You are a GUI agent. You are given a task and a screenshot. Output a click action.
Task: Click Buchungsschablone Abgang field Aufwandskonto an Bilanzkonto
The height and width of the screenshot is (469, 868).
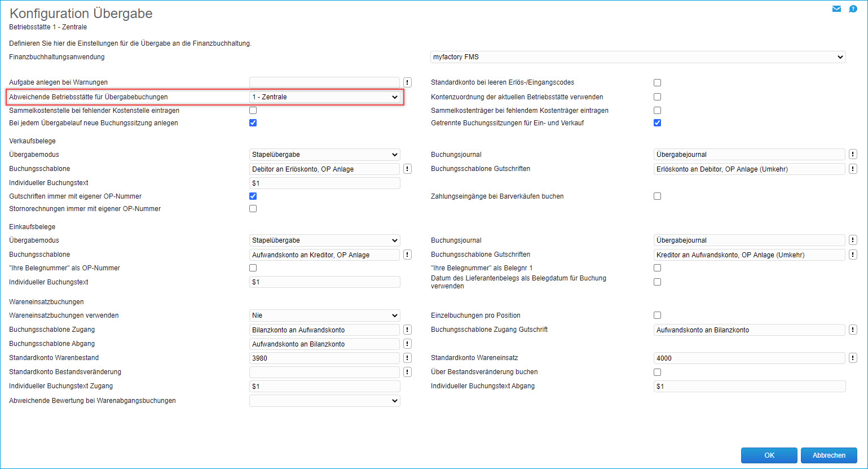point(325,344)
